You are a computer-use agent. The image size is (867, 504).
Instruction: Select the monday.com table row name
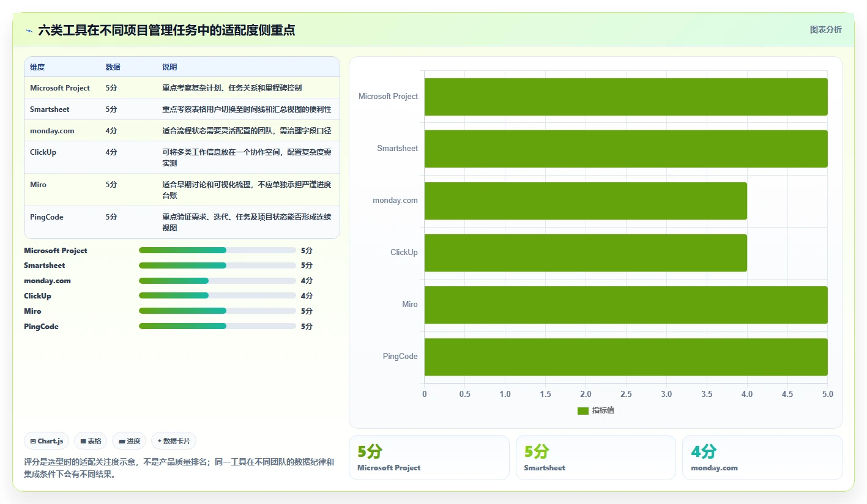51,131
